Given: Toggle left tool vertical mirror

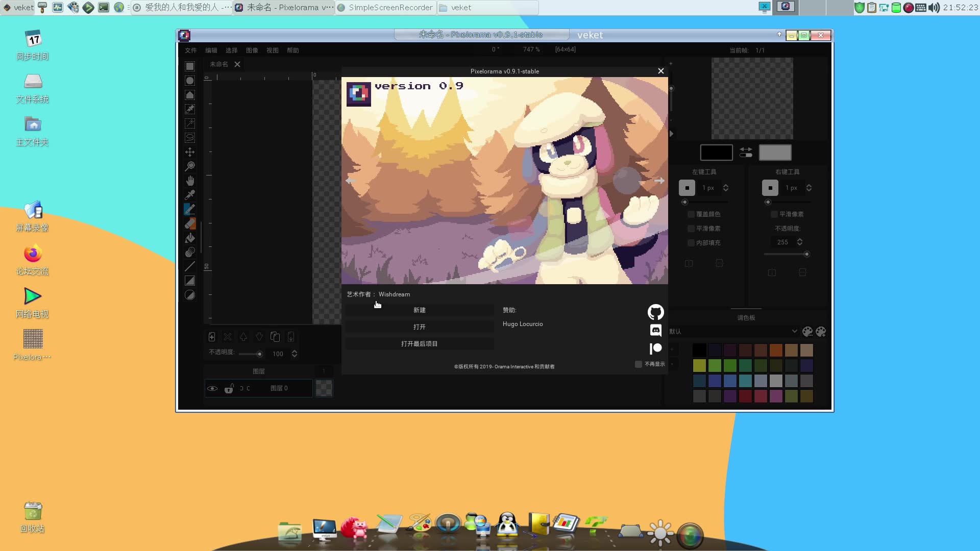Looking at the screenshot, I should pyautogui.click(x=719, y=263).
